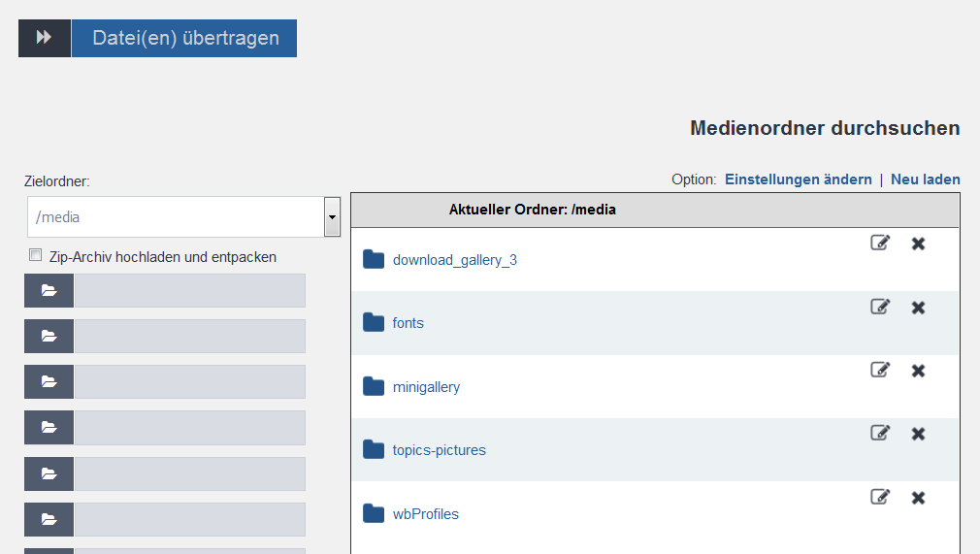The width and height of the screenshot is (980, 554).
Task: Enable Zip-Archiv hochladen und entpacken checkbox
Action: [x=36, y=255]
